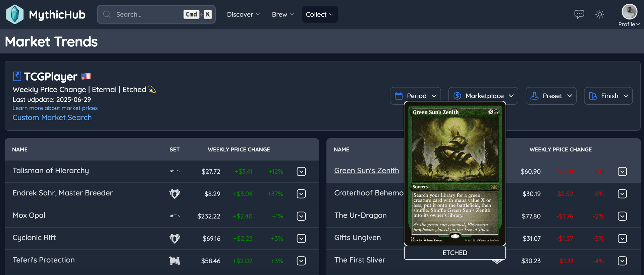The width and height of the screenshot is (644, 275).
Task: Open the Discover menu
Action: [x=244, y=14]
